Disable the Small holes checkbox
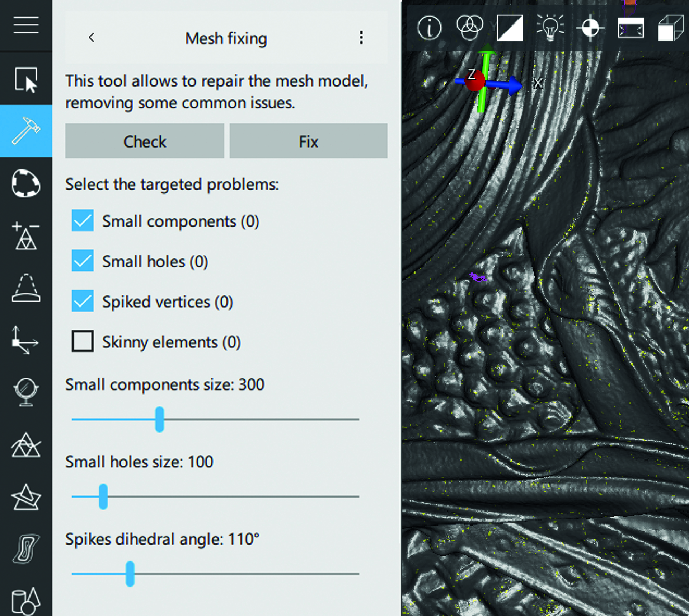Viewport: 689px width, 616px height. pyautogui.click(x=83, y=261)
